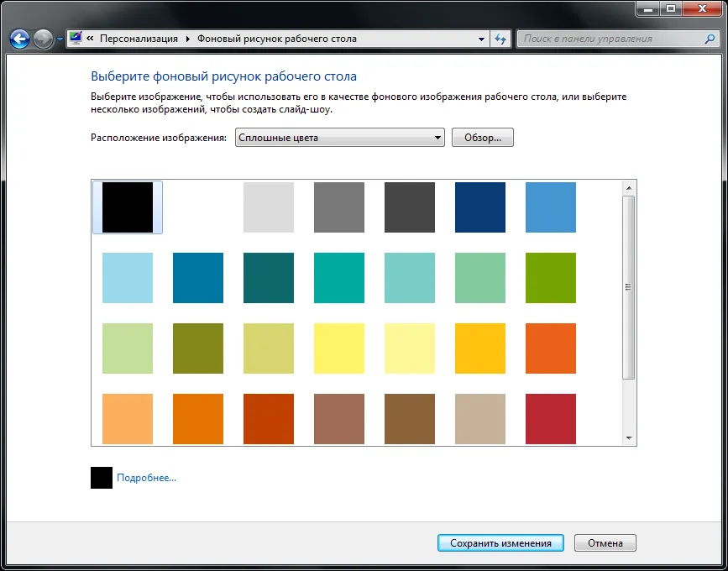Select the beige tan swatch

click(480, 419)
